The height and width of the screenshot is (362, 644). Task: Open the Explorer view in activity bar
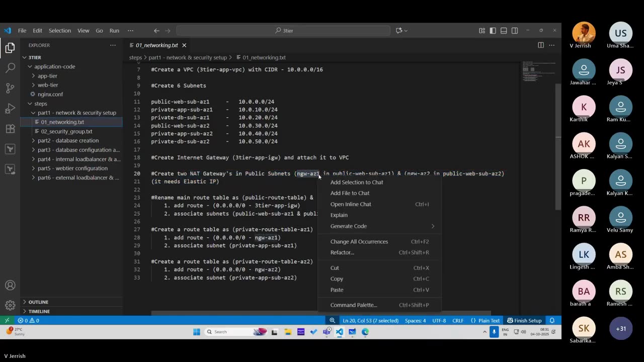[x=10, y=48]
